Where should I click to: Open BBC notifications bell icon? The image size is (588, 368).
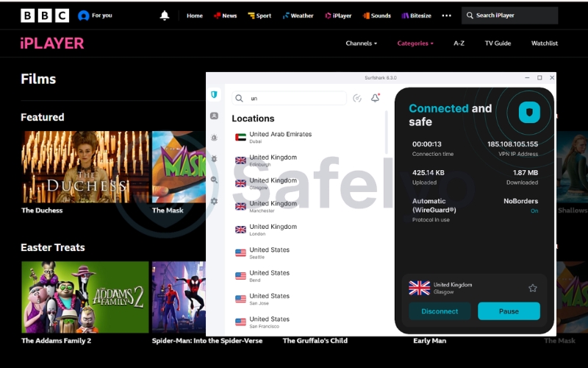165,15
